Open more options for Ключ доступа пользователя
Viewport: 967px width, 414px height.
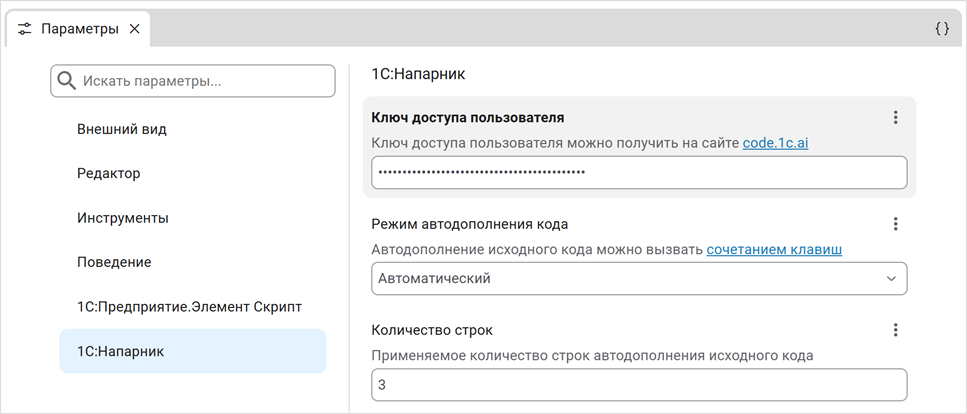coord(896,117)
